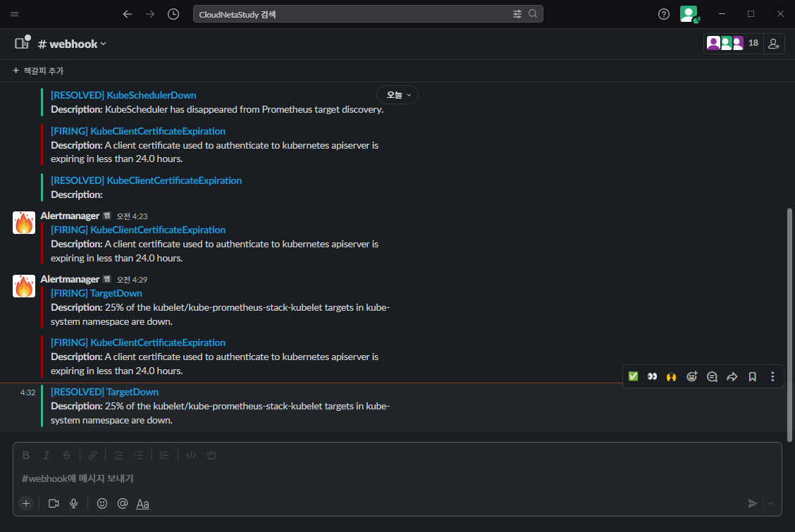This screenshot has width=795, height=532.
Task: Open the 오늘 date jump dropdown
Action: (x=397, y=94)
